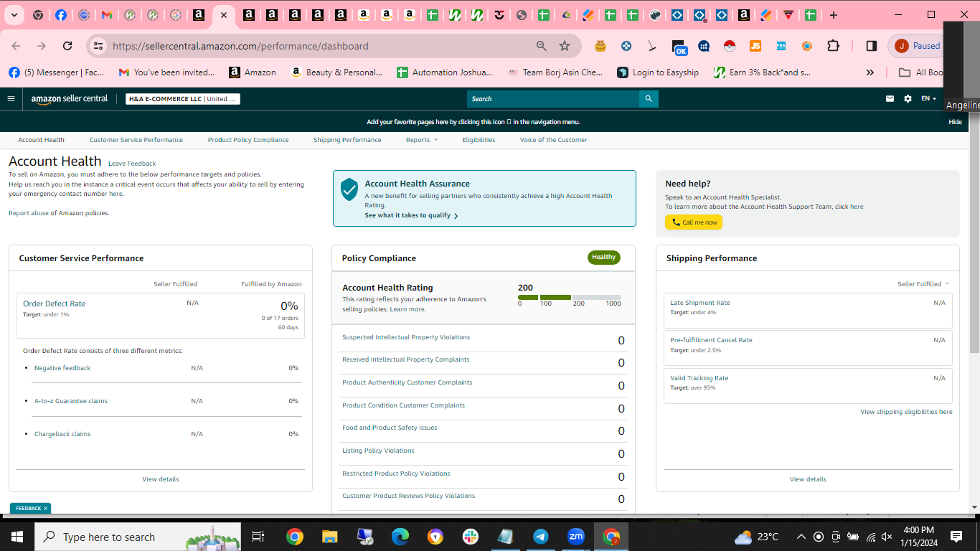Click the Chrome address bar URL

pos(240,46)
